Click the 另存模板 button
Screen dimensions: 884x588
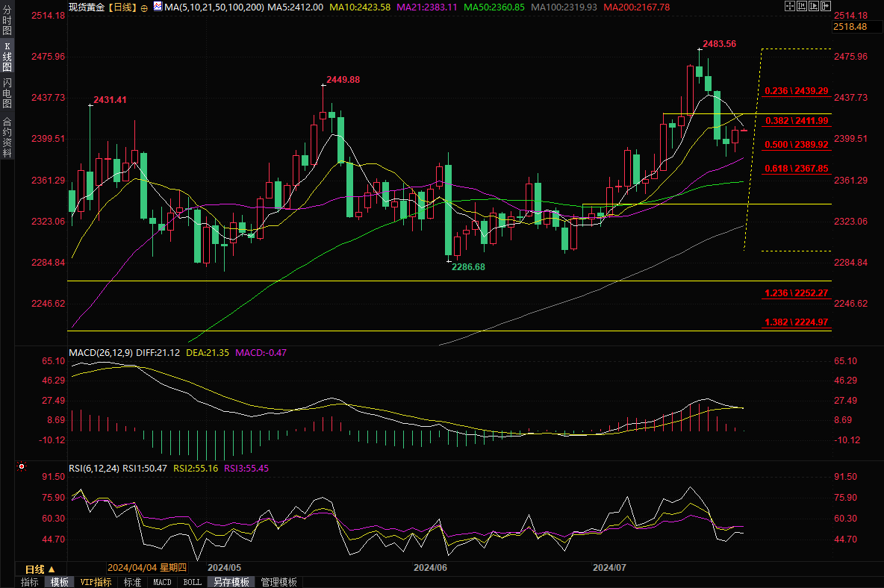231,582
